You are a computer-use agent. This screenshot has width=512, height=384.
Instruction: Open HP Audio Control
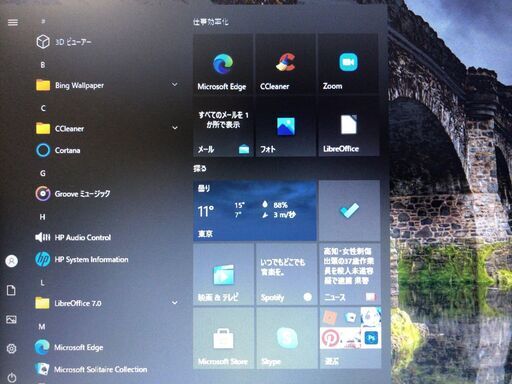107,237
